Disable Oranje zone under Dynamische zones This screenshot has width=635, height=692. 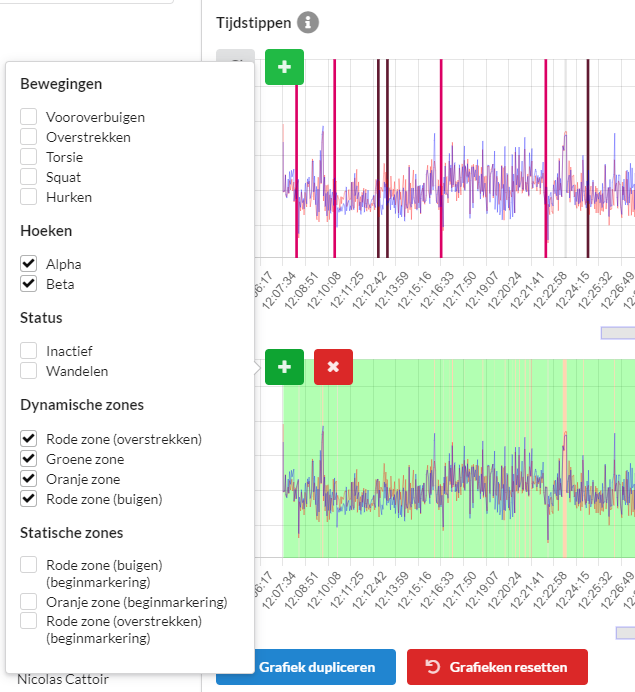click(x=29, y=479)
